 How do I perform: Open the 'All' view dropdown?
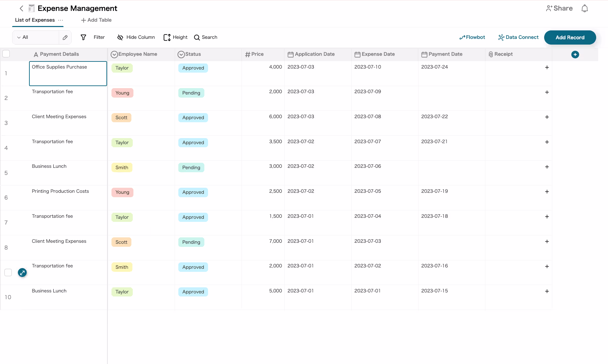[20, 37]
